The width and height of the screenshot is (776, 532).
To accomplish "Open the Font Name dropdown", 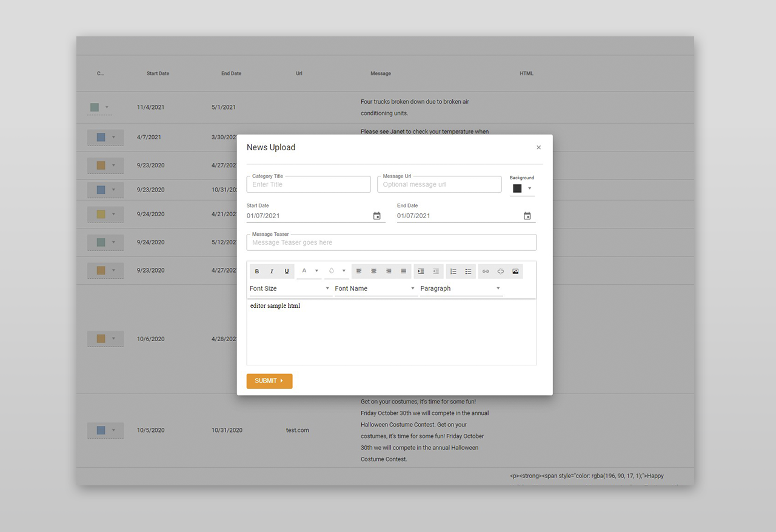I will tap(376, 288).
